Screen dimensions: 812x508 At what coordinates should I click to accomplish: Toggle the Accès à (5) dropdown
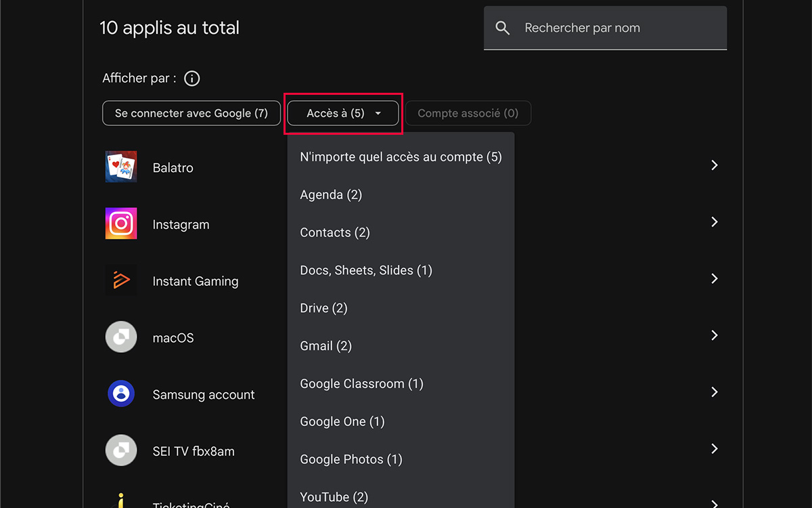(x=343, y=113)
